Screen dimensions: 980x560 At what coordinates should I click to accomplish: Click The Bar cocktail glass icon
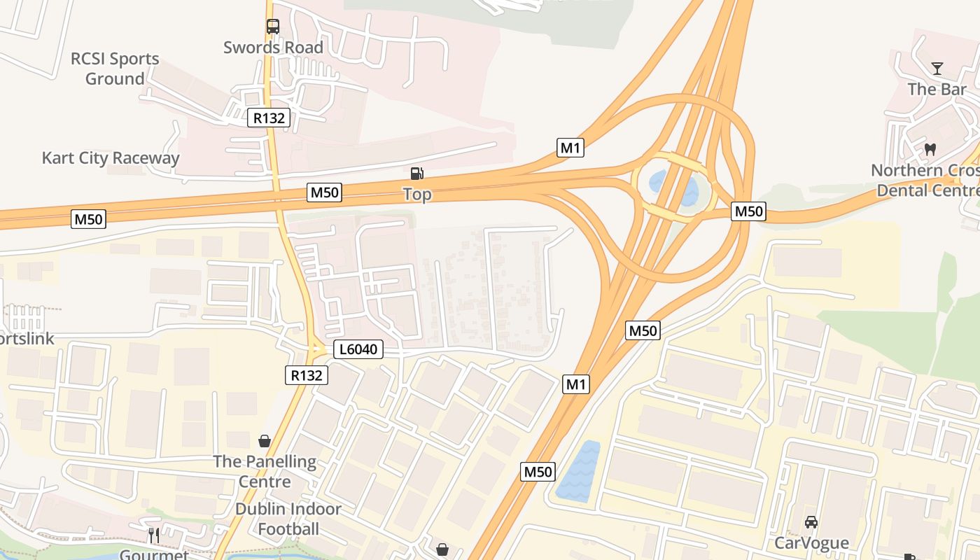[x=937, y=69]
